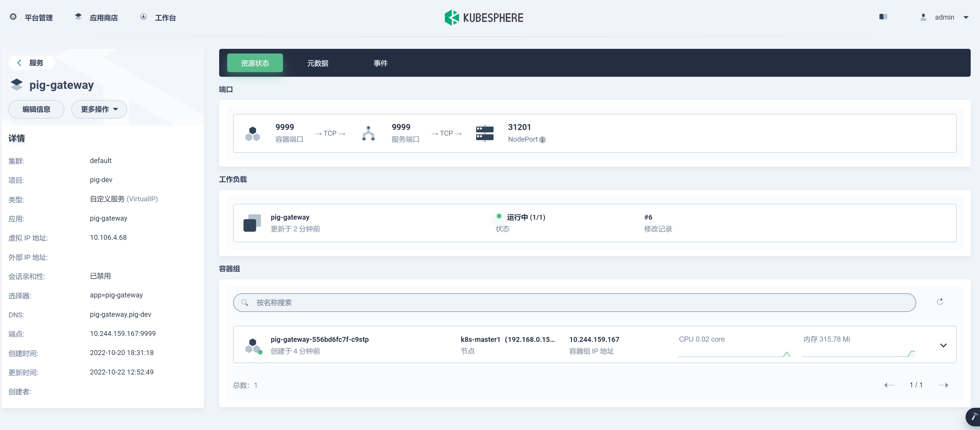The width and height of the screenshot is (980, 430).
Task: Open the pig-gateway workload link
Action: pos(290,217)
